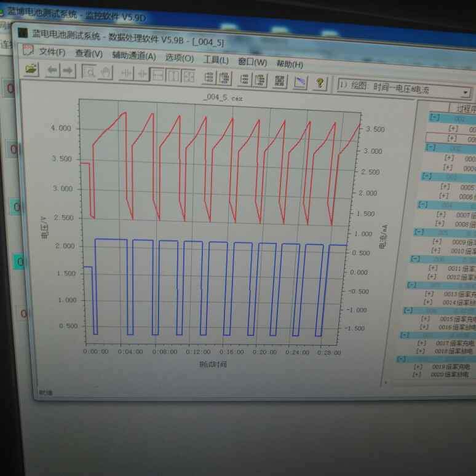The image size is (476, 476).
Task: Open the 文件(F) menu
Action: 52,52
